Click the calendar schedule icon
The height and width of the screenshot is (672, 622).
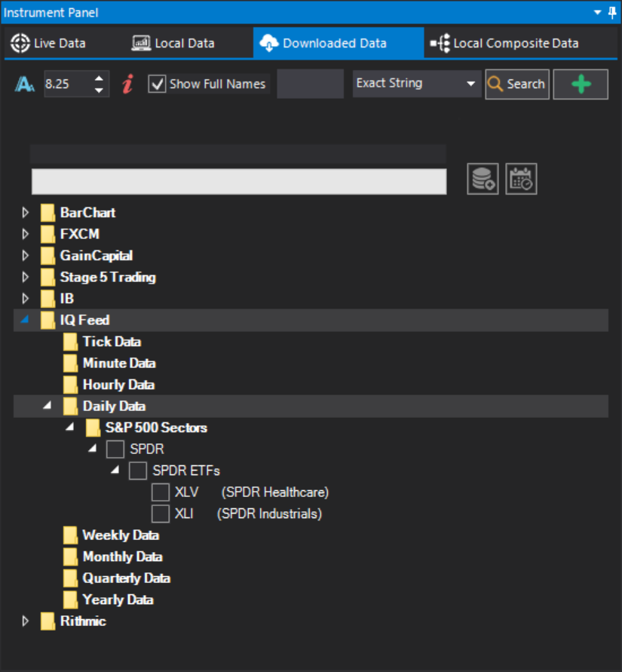click(521, 179)
